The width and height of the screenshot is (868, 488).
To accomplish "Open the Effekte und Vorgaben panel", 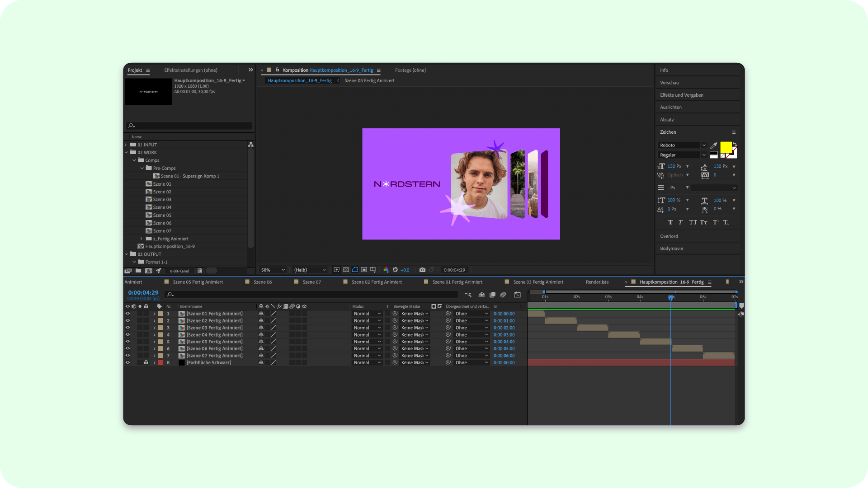I will click(x=682, y=95).
